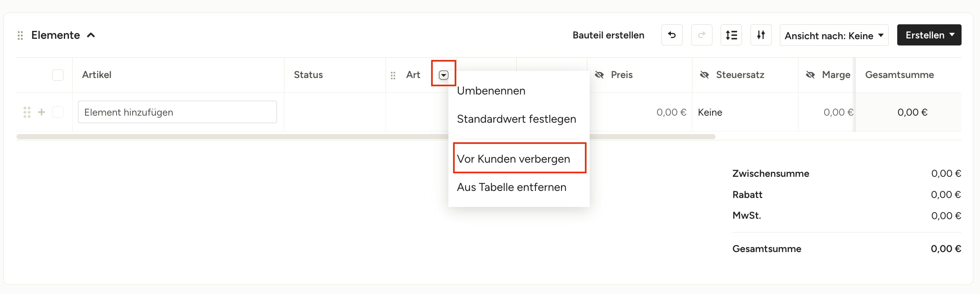Open the Art column dropdown arrow
The width and height of the screenshot is (980, 294).
tap(444, 75)
